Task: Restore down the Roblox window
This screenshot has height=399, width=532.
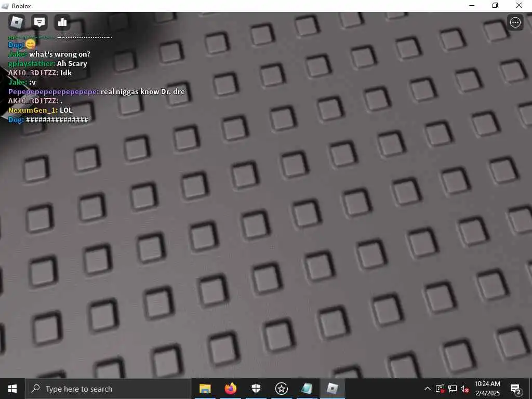Action: click(x=495, y=5)
